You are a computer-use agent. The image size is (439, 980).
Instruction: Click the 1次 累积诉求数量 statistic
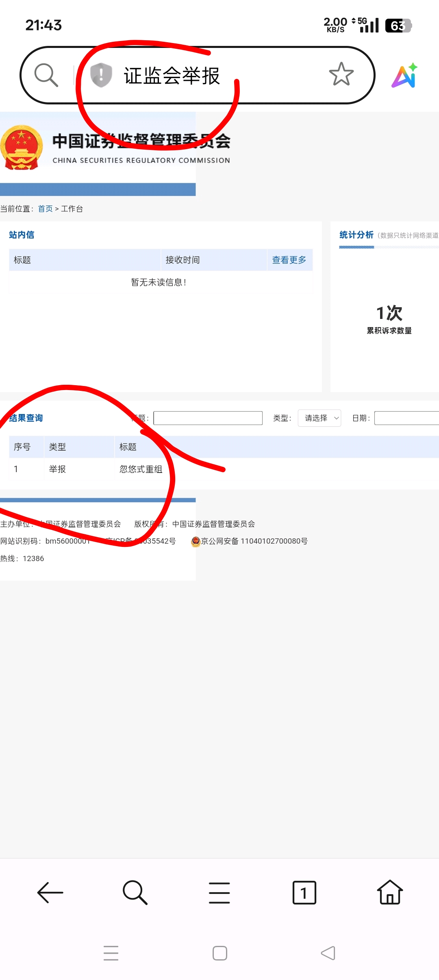pos(389,319)
